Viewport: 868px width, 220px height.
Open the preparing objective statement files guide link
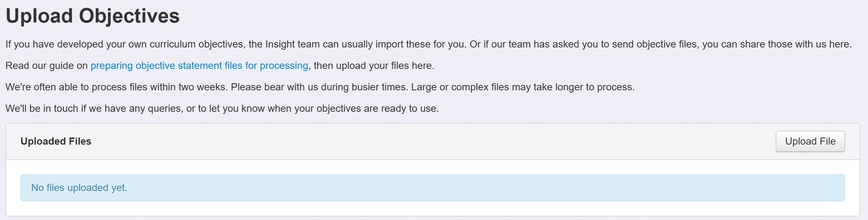pos(199,66)
